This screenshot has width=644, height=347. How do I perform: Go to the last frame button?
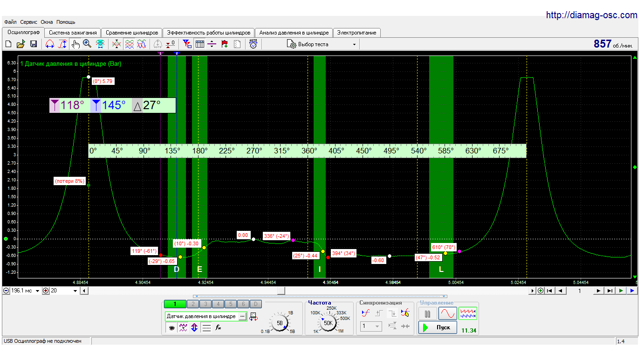pos(610,291)
